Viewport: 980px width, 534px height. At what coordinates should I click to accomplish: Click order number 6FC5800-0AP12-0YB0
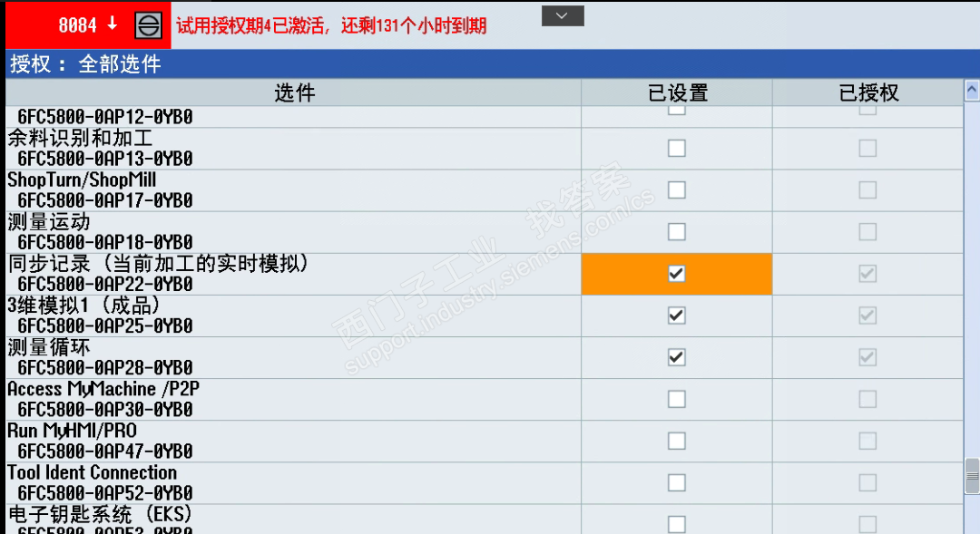click(x=105, y=117)
